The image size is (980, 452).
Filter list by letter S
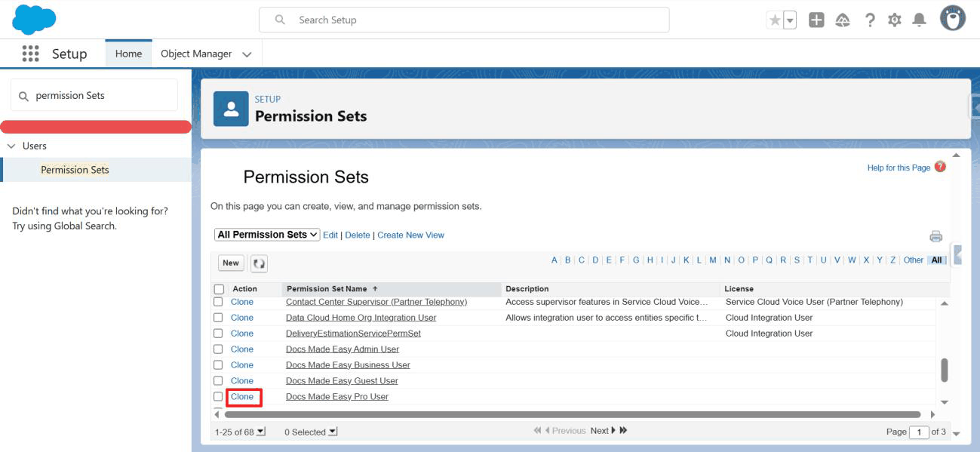point(797,260)
